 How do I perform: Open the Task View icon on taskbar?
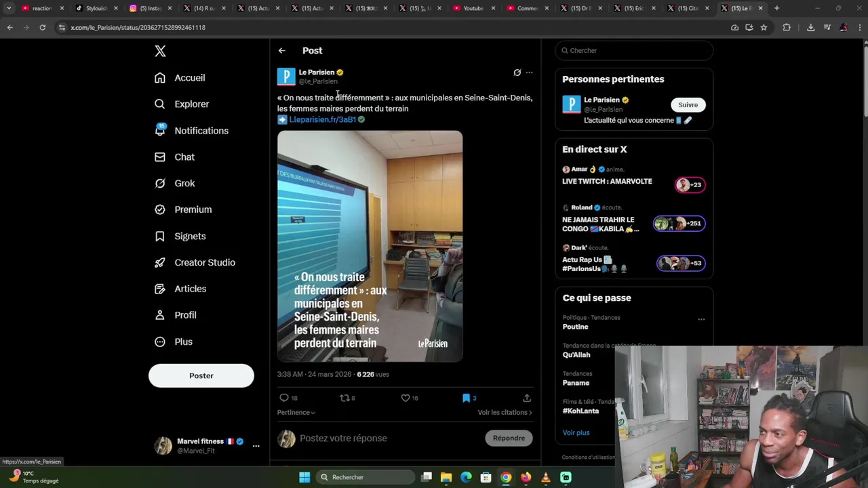427,478
